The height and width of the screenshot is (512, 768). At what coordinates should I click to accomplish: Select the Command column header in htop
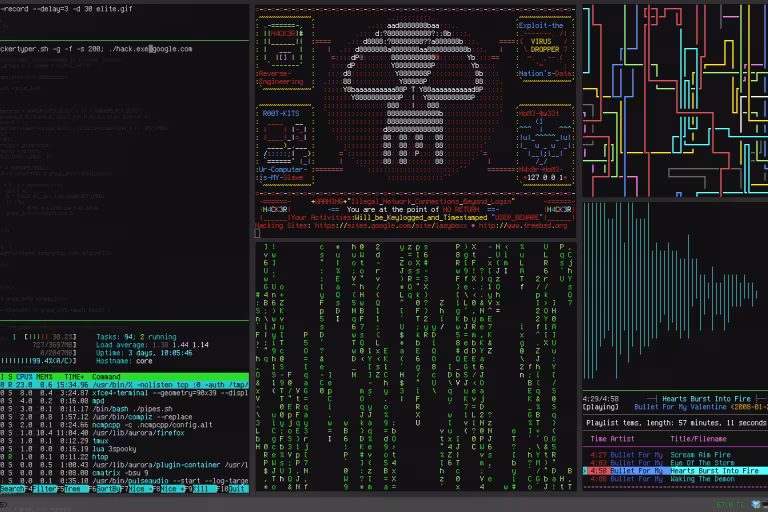106,376
